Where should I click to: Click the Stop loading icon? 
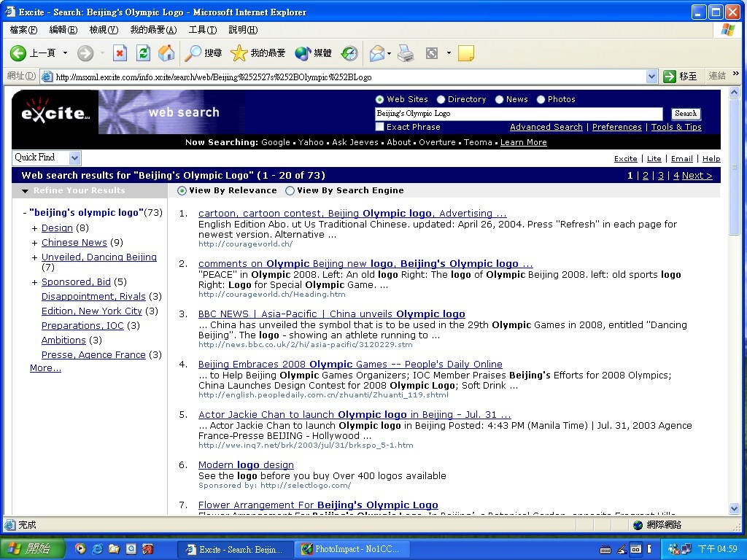point(120,52)
